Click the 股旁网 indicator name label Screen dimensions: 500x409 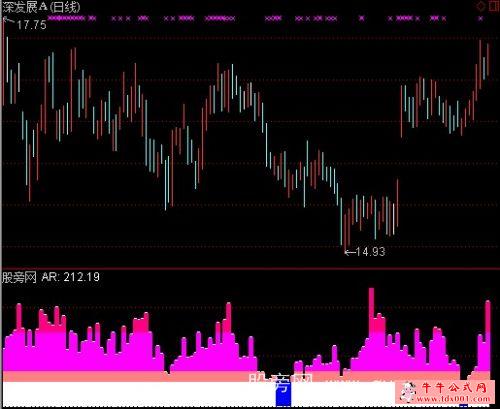(x=19, y=277)
